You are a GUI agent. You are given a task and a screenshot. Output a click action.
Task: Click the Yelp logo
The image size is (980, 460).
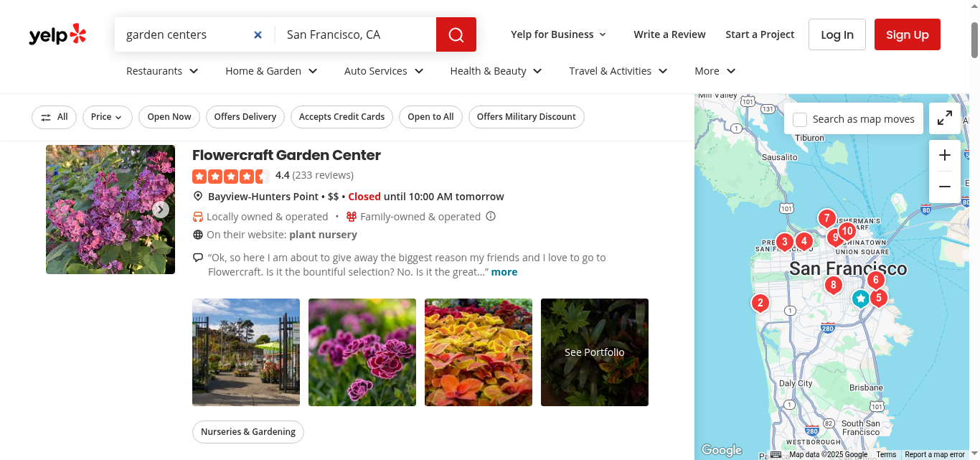pyautogui.click(x=57, y=34)
